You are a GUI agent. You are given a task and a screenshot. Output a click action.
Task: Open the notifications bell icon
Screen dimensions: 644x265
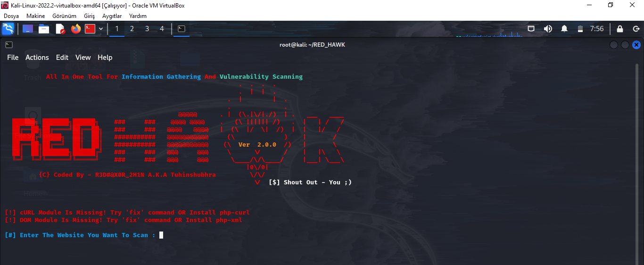(564, 29)
